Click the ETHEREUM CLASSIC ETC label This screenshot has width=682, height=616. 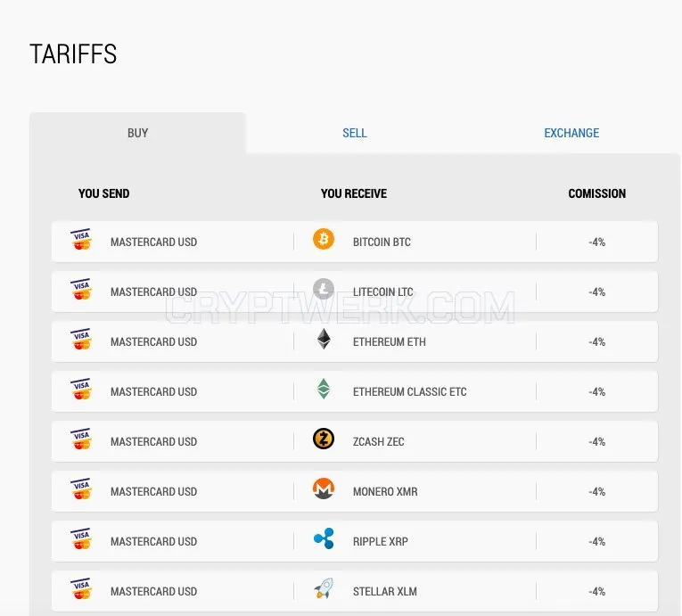point(409,391)
